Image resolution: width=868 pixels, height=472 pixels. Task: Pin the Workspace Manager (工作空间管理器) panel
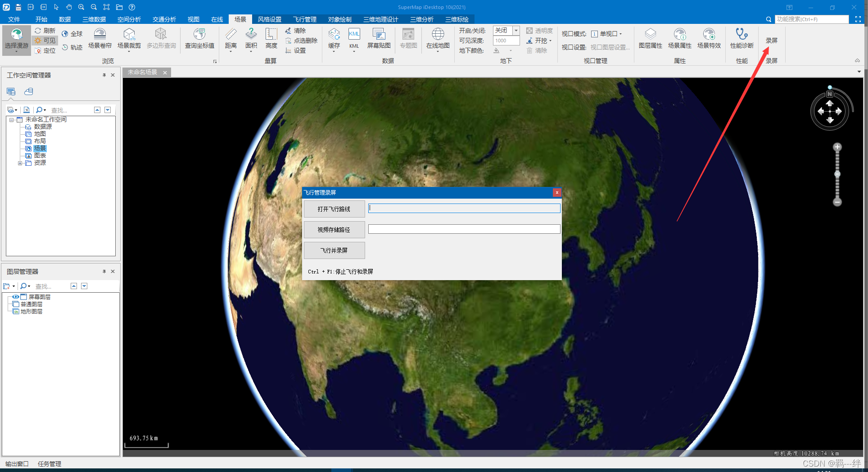pyautogui.click(x=104, y=75)
